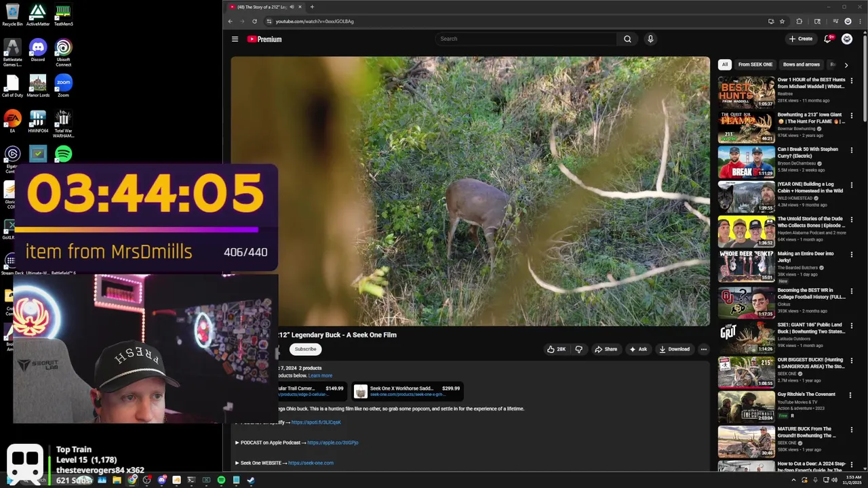Open Seek One X Workhorse Saddle product card
868x488 pixels.
point(408,391)
